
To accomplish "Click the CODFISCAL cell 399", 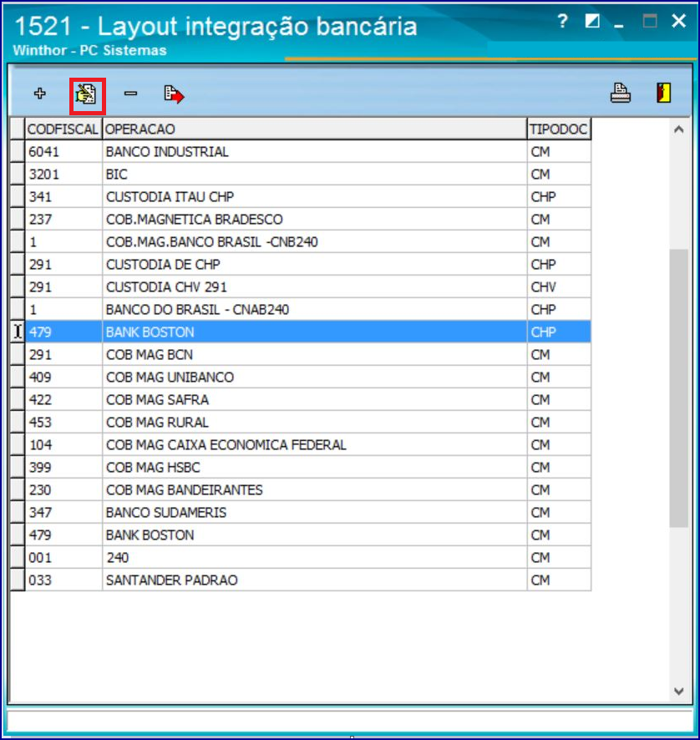I will click(63, 467).
